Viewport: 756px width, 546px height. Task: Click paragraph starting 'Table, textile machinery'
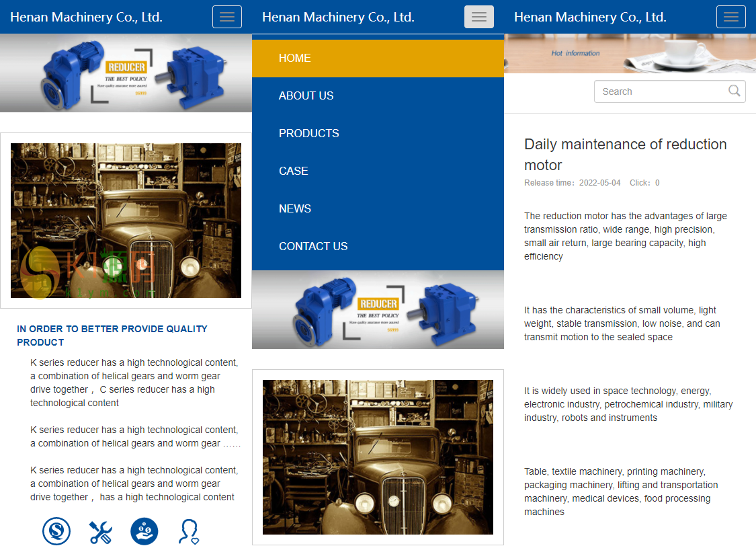pyautogui.click(x=621, y=492)
